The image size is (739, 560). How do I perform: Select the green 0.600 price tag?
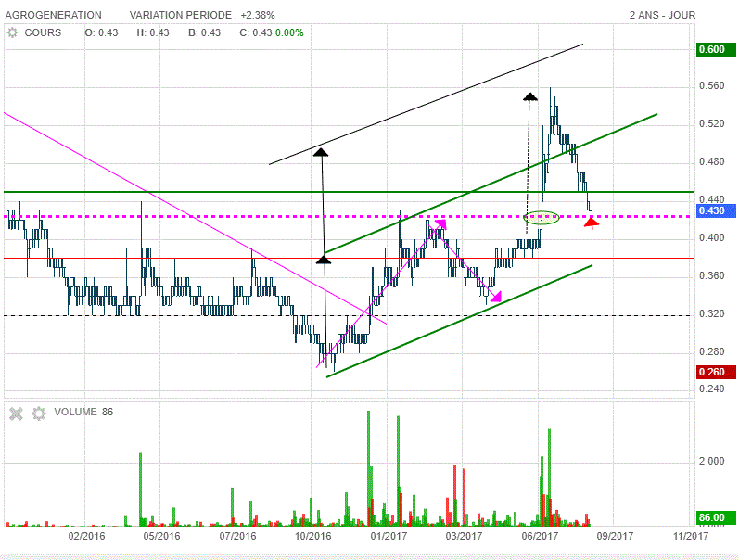pos(716,49)
